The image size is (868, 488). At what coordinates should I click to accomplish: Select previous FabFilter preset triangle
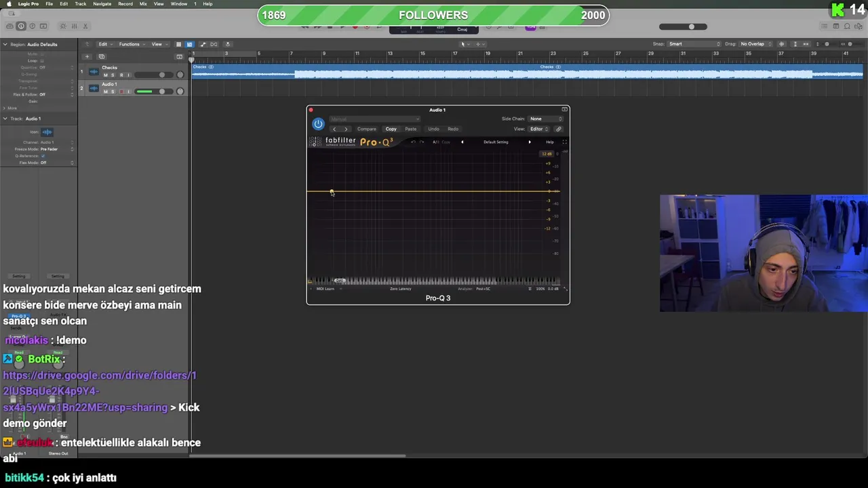pos(462,142)
